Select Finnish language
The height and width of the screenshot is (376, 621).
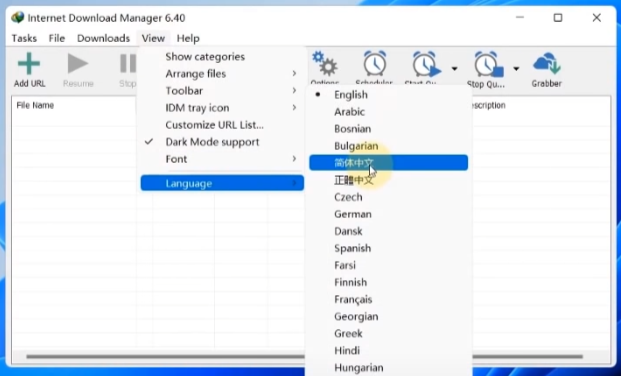388,282
